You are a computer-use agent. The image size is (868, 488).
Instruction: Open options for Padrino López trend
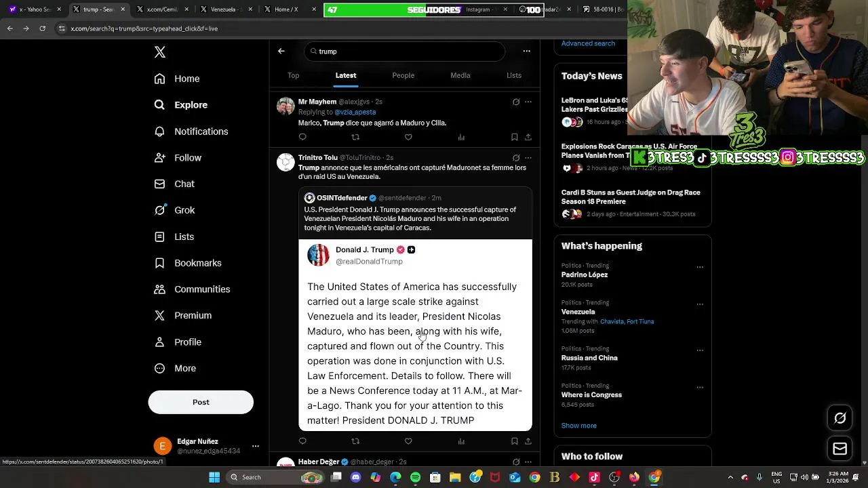700,267
